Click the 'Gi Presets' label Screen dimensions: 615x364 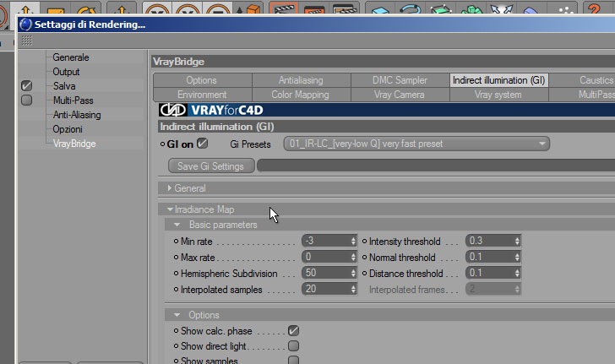(250, 144)
